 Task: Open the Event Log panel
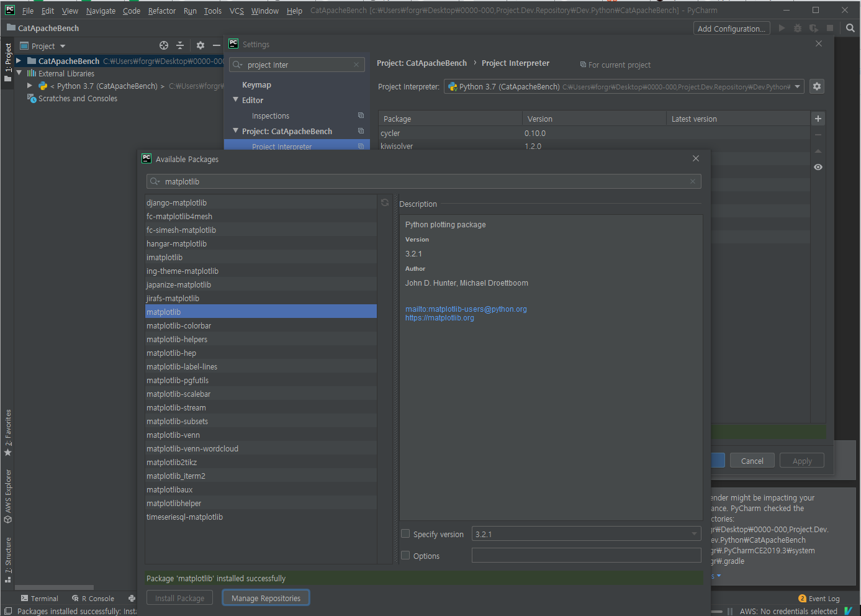[x=819, y=599]
